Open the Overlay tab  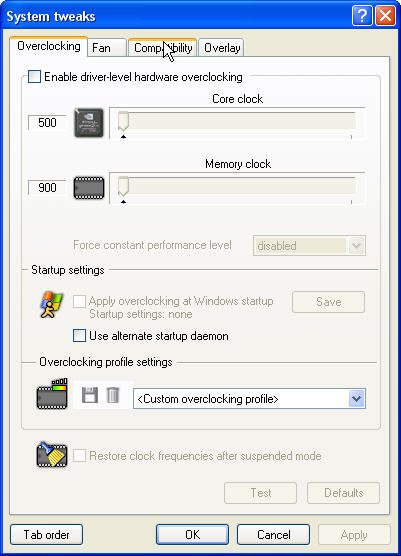[222, 48]
